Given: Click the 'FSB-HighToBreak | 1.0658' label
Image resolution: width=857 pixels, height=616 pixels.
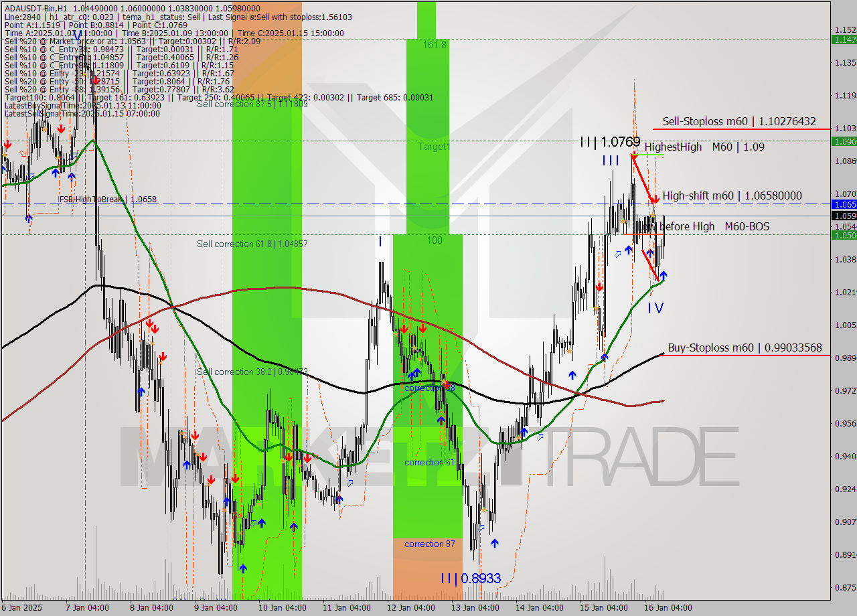Looking at the screenshot, I should [x=108, y=200].
